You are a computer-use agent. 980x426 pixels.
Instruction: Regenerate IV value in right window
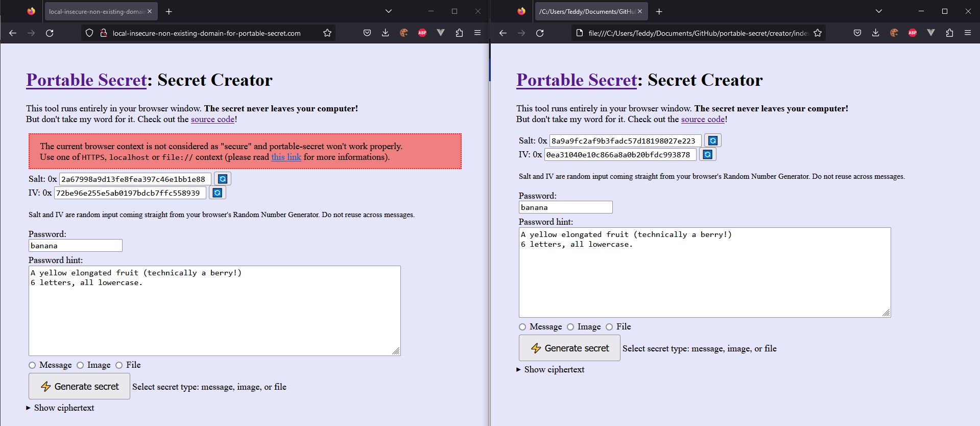(708, 154)
